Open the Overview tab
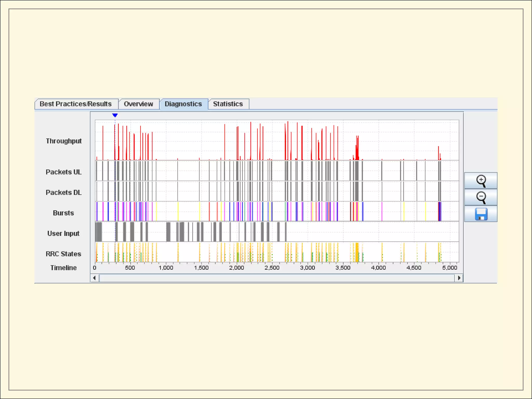 (x=138, y=104)
